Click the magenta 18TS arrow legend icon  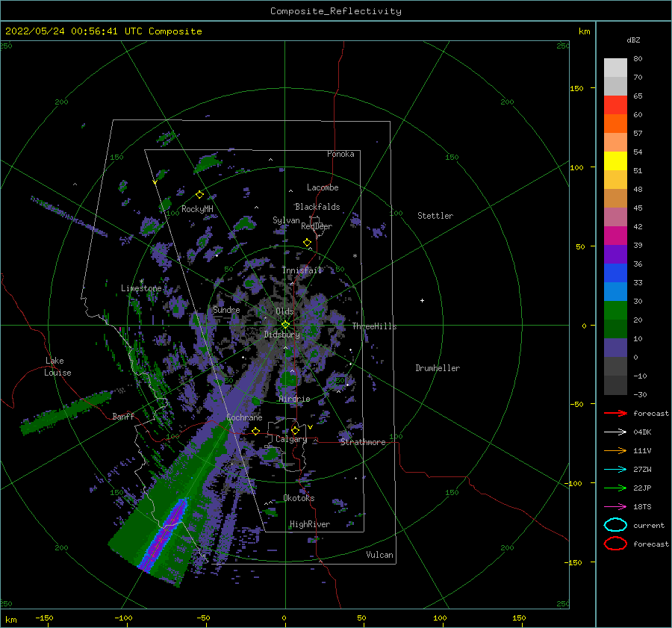click(x=615, y=507)
